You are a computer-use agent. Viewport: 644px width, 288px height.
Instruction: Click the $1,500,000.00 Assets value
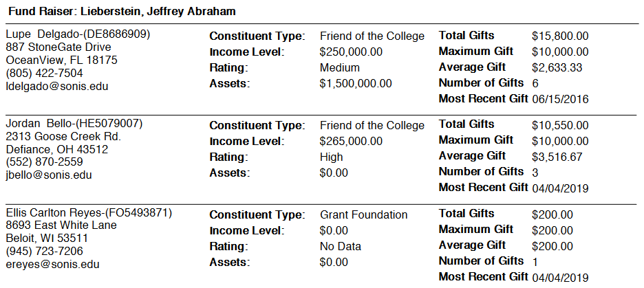[x=356, y=83]
